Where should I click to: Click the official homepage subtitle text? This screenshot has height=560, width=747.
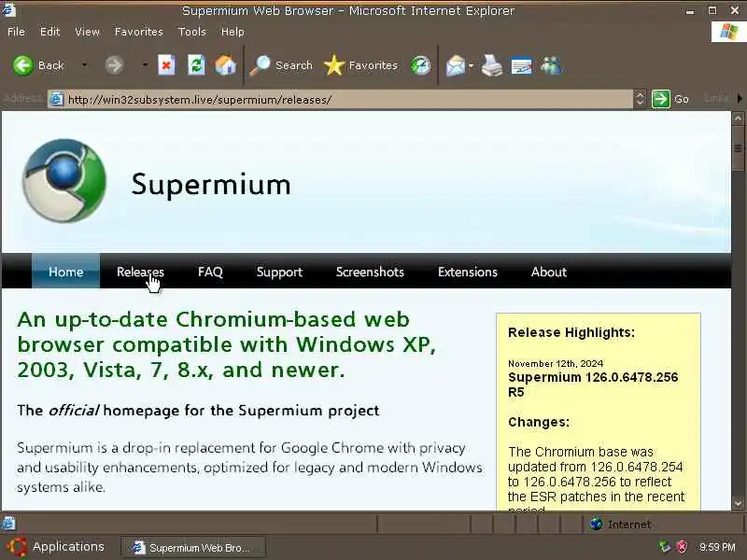pyautogui.click(x=198, y=411)
